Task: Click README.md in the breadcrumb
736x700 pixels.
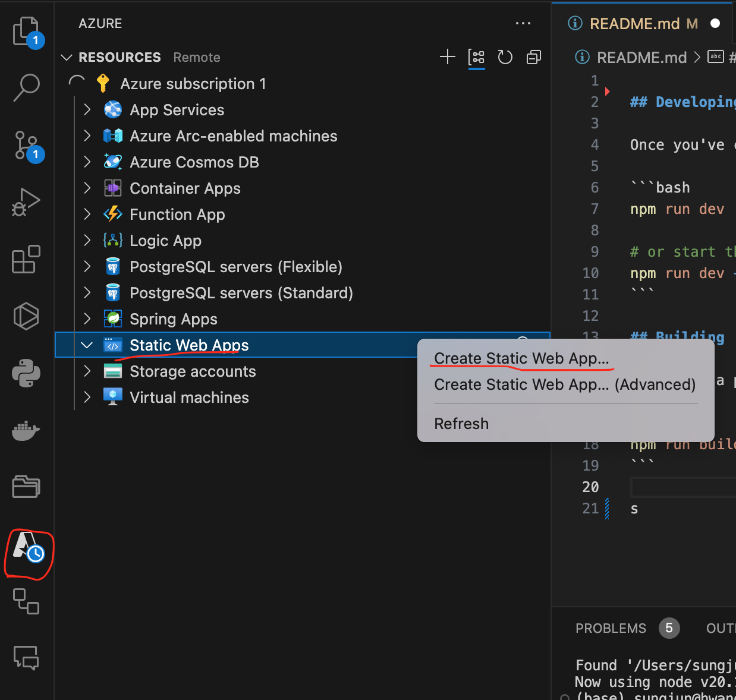Action: tap(641, 57)
